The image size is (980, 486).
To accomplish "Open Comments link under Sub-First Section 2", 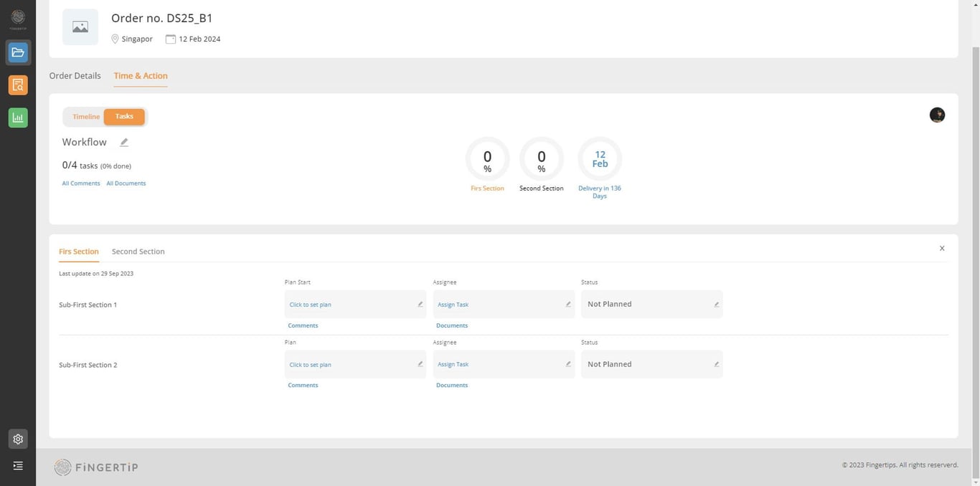I will click(x=303, y=385).
